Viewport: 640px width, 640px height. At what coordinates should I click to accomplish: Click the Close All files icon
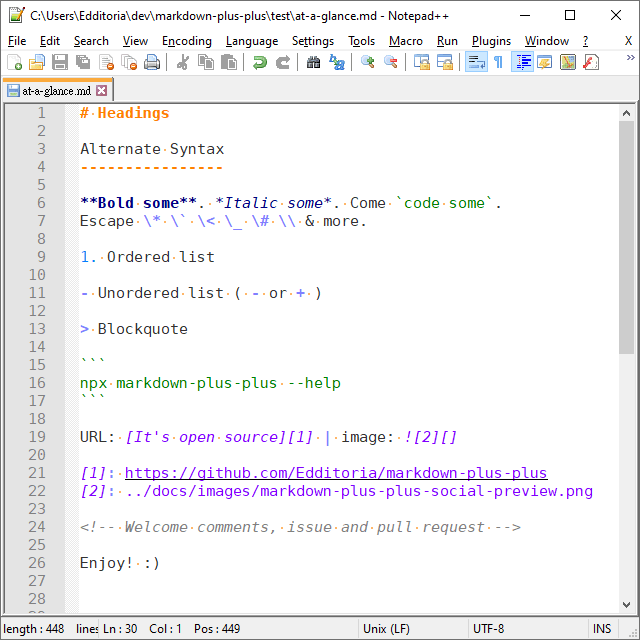(129, 62)
